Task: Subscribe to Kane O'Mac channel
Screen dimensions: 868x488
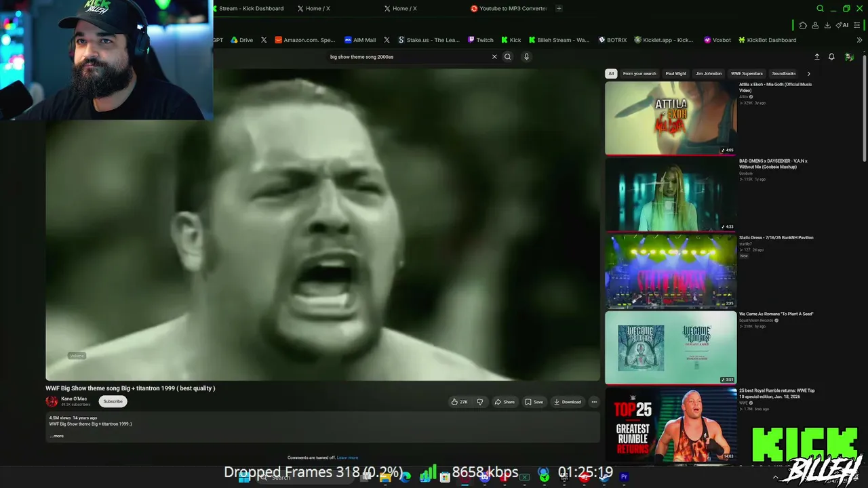Action: click(113, 401)
